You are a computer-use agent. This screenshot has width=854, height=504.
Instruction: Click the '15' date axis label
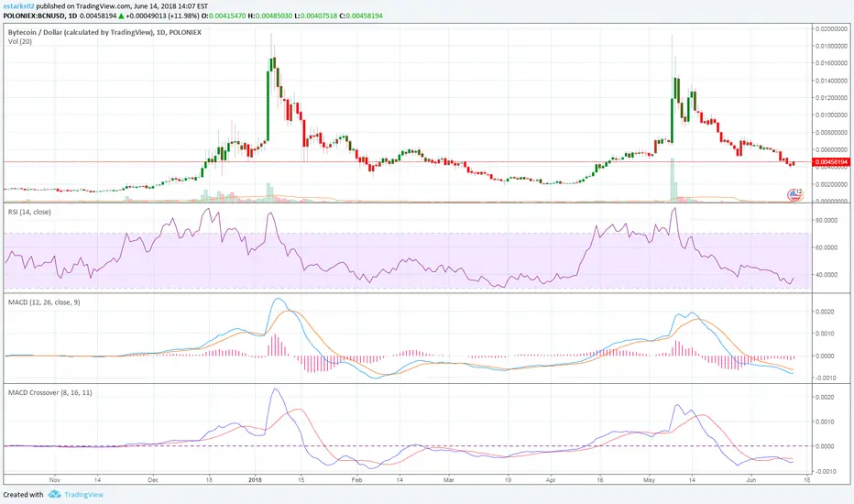pos(301,480)
